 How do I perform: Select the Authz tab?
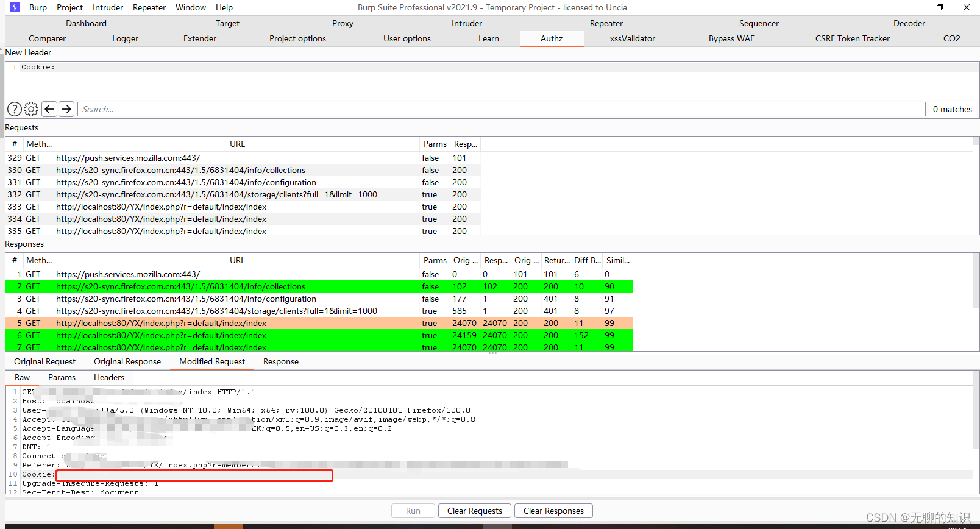552,38
